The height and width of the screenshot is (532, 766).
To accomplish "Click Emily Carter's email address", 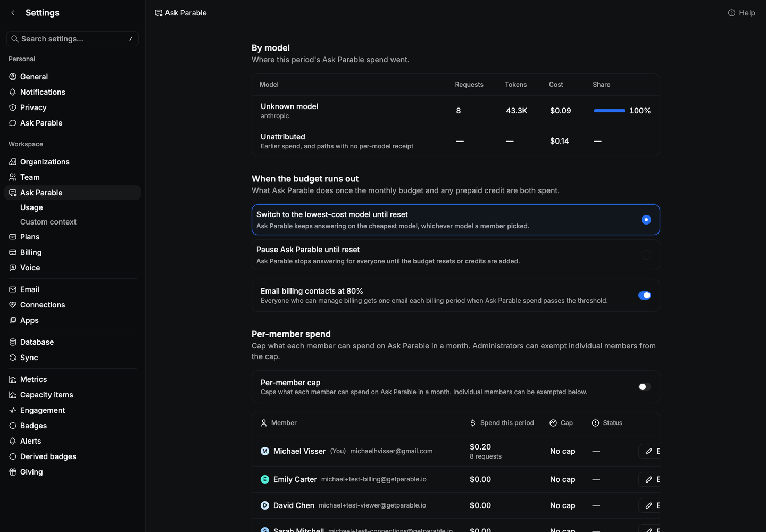I will coord(374,479).
